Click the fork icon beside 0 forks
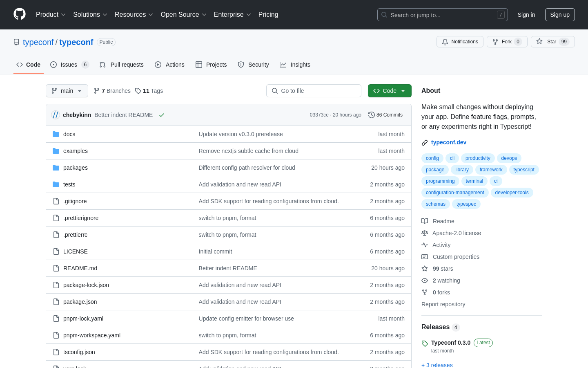 425,292
